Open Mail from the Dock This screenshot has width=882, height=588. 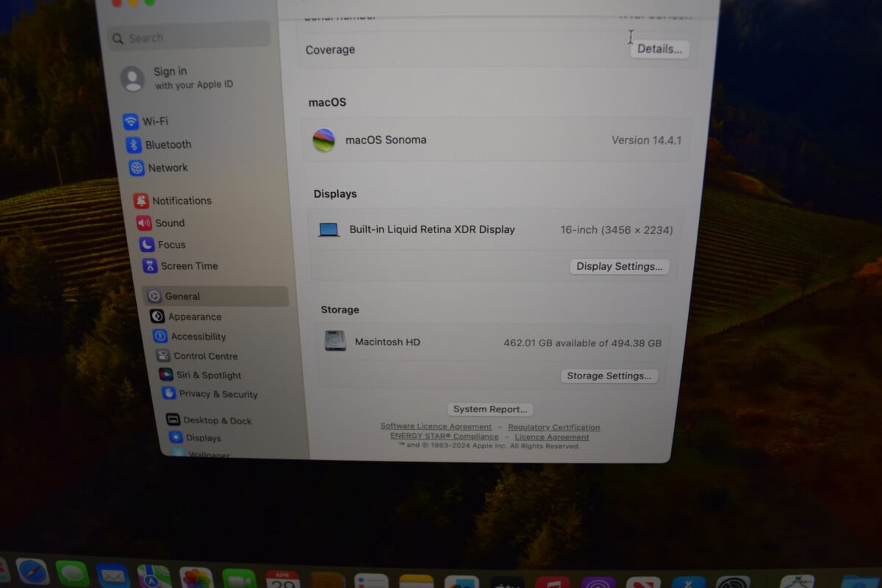[112, 576]
